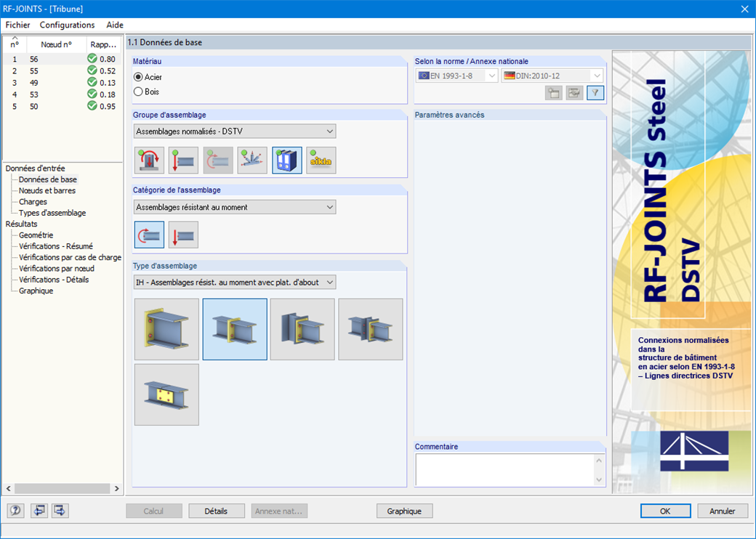Choose the column-to-beam end plate thumbnail
Image resolution: width=756 pixels, height=539 pixels.
pyautogui.click(x=302, y=330)
